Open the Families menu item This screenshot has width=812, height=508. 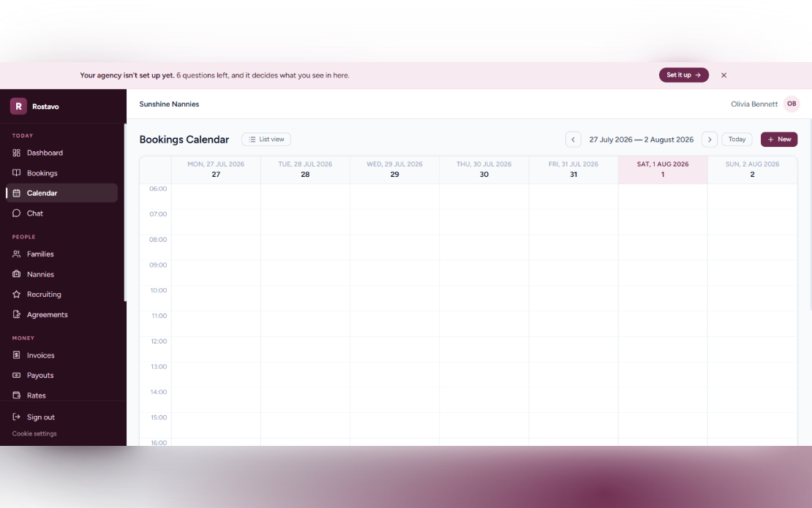pos(61,254)
